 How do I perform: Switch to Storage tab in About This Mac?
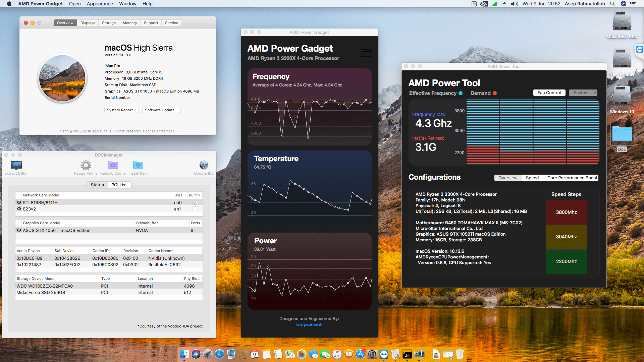(109, 23)
